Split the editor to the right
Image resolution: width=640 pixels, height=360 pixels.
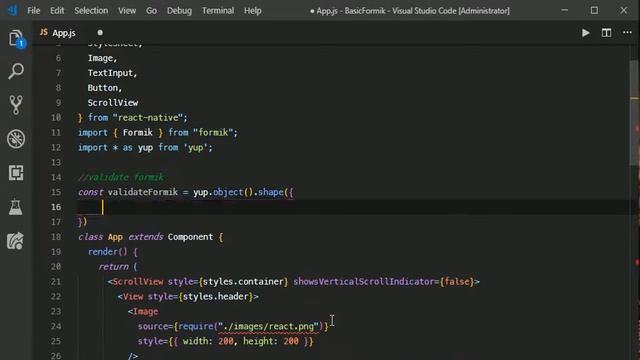607,33
